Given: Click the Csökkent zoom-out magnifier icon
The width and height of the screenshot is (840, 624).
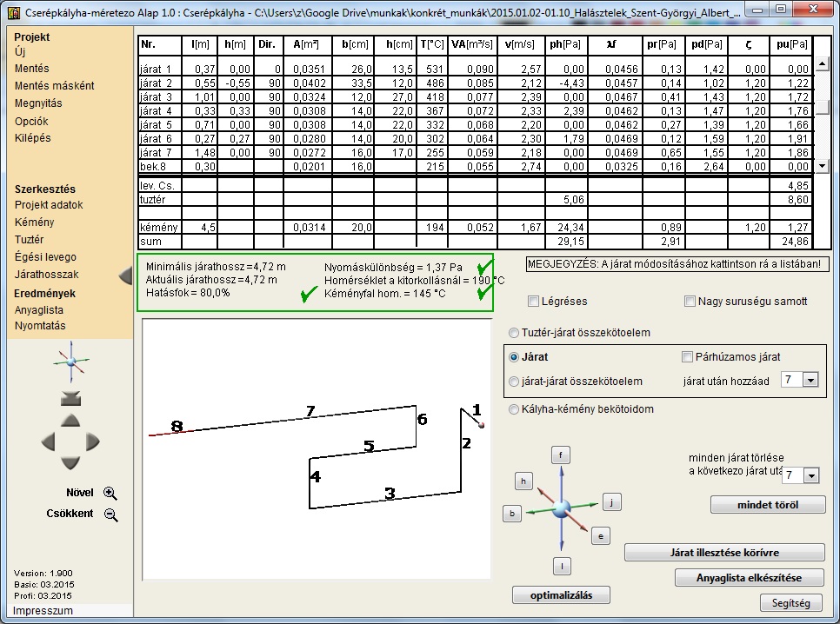Looking at the screenshot, I should [x=110, y=514].
